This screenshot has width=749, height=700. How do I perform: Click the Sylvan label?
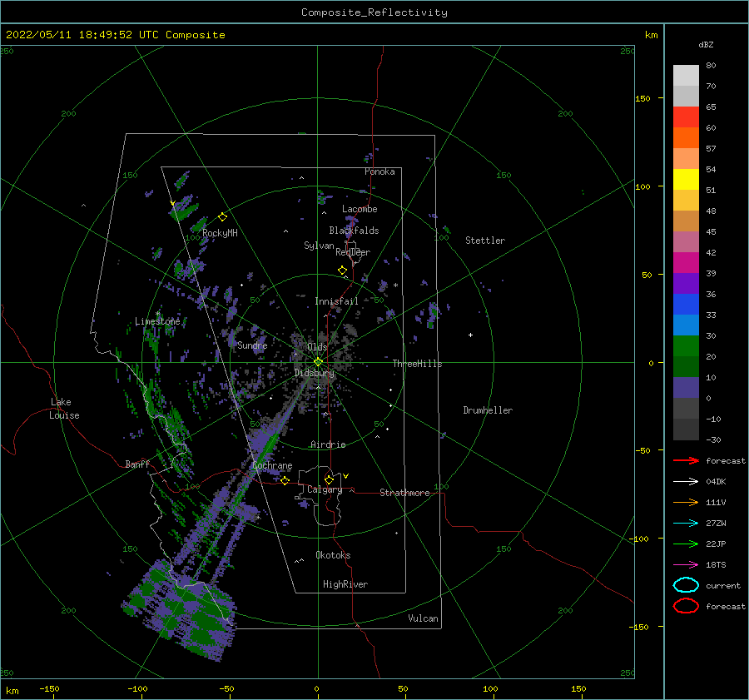319,246
